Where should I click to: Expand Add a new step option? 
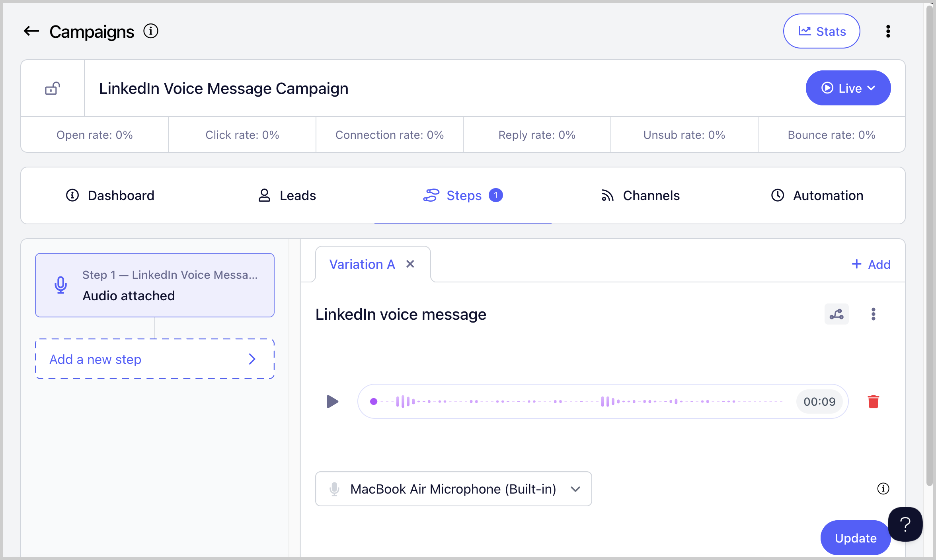pyautogui.click(x=154, y=359)
